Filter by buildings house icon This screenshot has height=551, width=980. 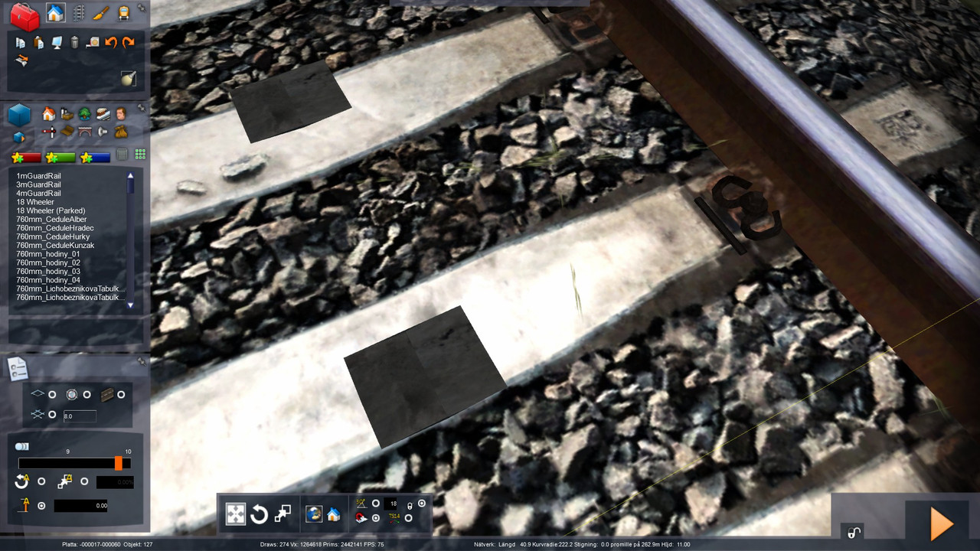coord(48,114)
